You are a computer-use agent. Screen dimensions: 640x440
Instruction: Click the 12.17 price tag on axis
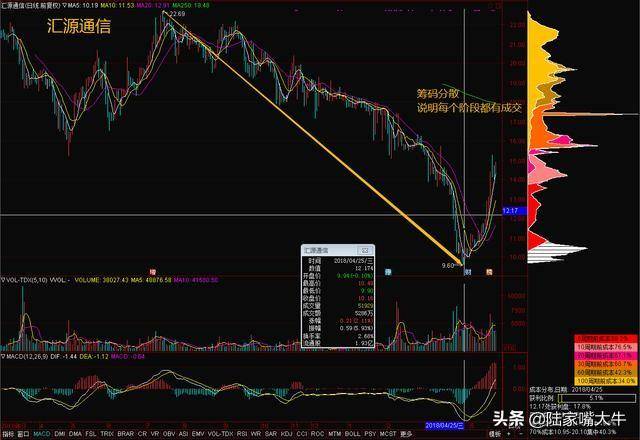click(x=514, y=211)
